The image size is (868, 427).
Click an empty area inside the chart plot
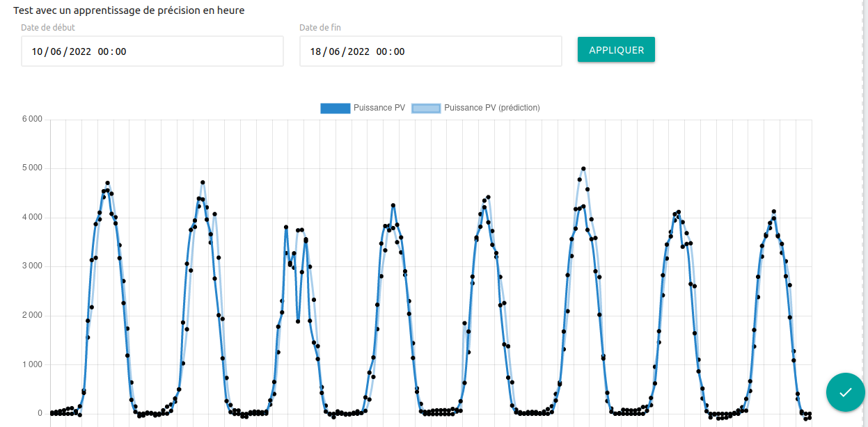(313, 146)
